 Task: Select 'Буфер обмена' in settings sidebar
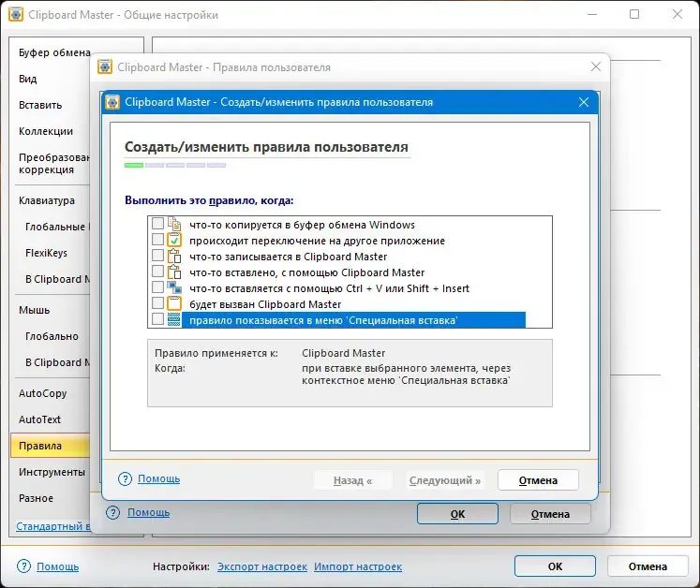[x=54, y=52]
